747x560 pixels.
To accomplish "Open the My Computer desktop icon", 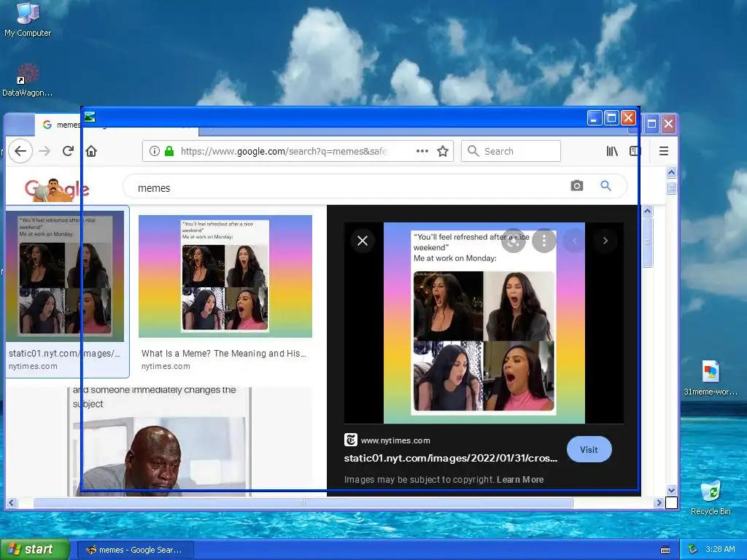I will click(x=28, y=20).
